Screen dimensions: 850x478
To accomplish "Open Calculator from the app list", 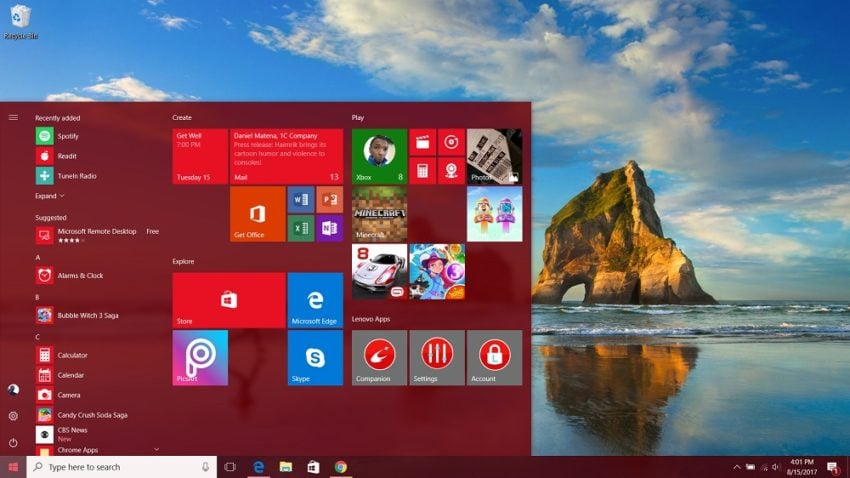I will [x=62, y=356].
